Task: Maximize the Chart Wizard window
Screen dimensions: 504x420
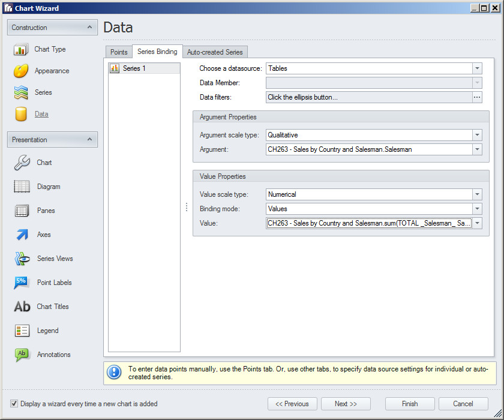Action: (484, 8)
